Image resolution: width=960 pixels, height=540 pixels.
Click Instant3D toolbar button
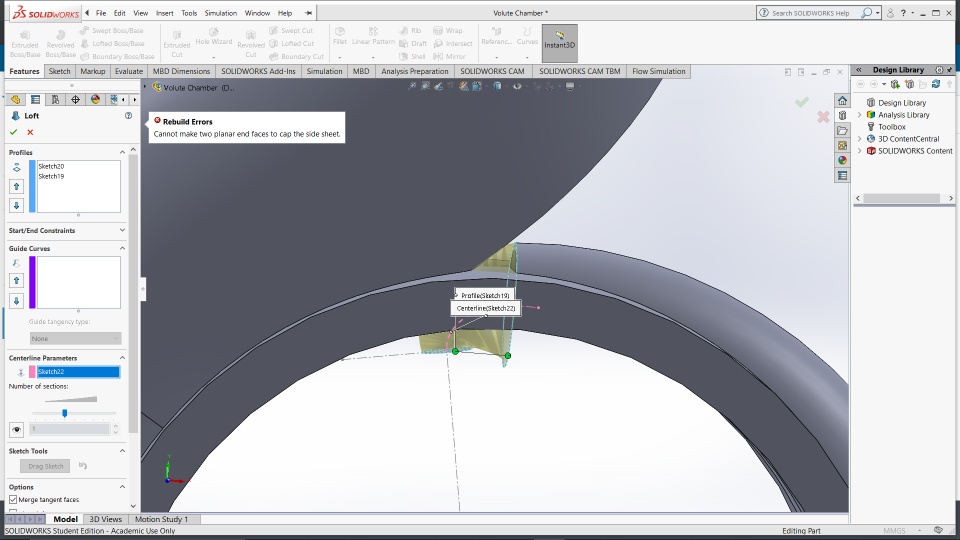tap(560, 43)
